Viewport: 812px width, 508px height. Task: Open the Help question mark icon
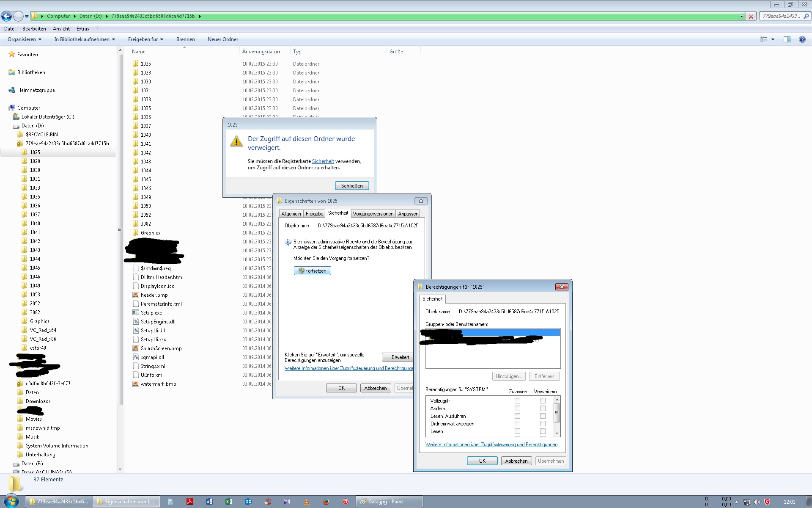[802, 39]
